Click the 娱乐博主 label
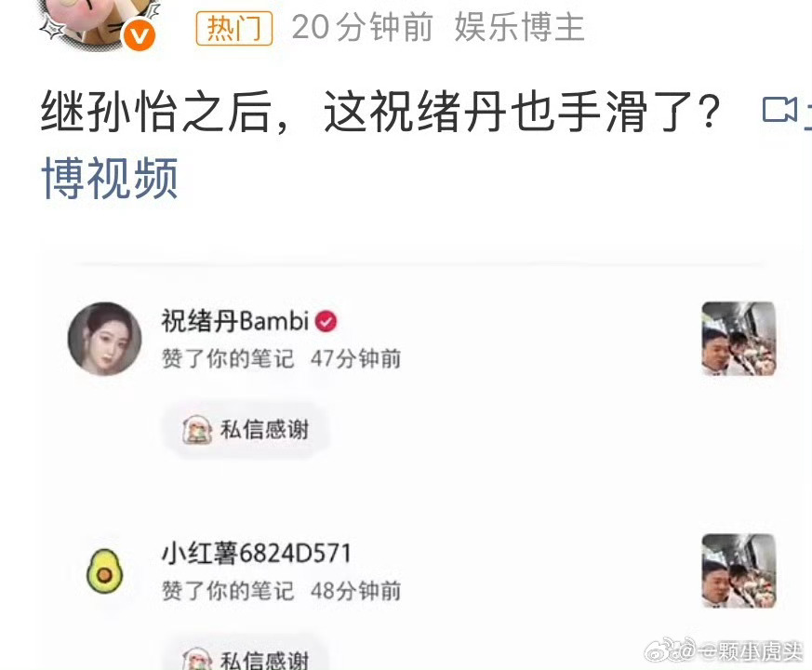812x670 pixels. pos(519,28)
